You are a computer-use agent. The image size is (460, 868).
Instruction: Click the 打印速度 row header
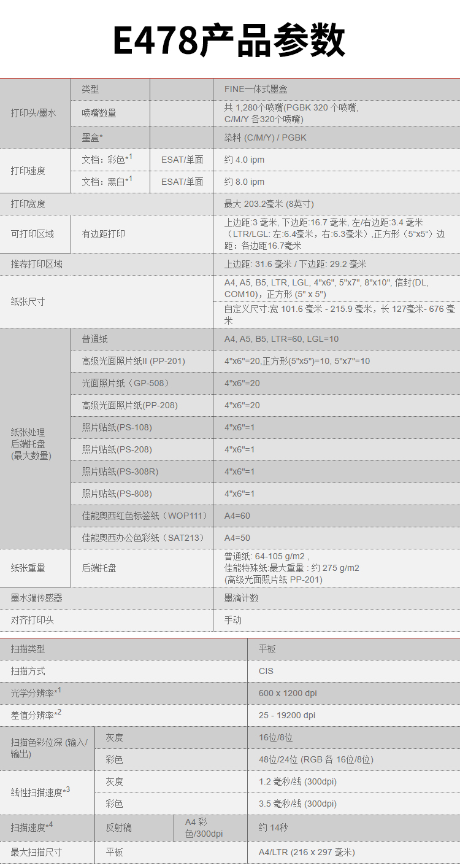tap(36, 171)
